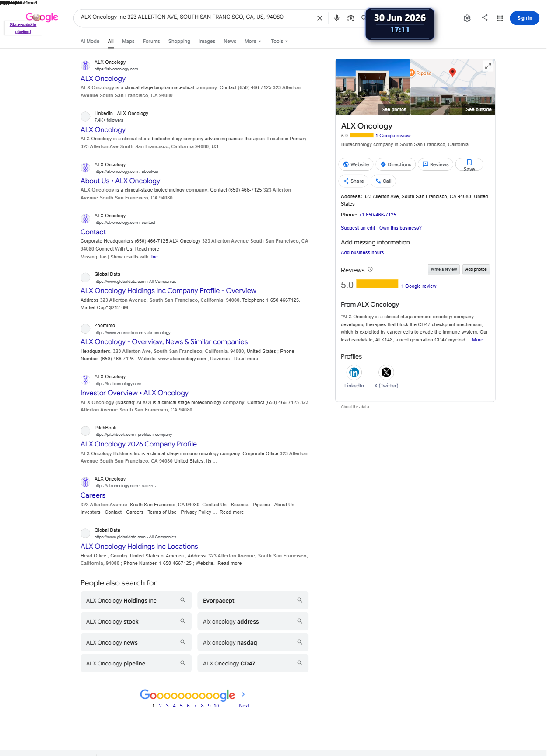Click the share icon in the header
This screenshot has width=553, height=756.
coord(484,17)
